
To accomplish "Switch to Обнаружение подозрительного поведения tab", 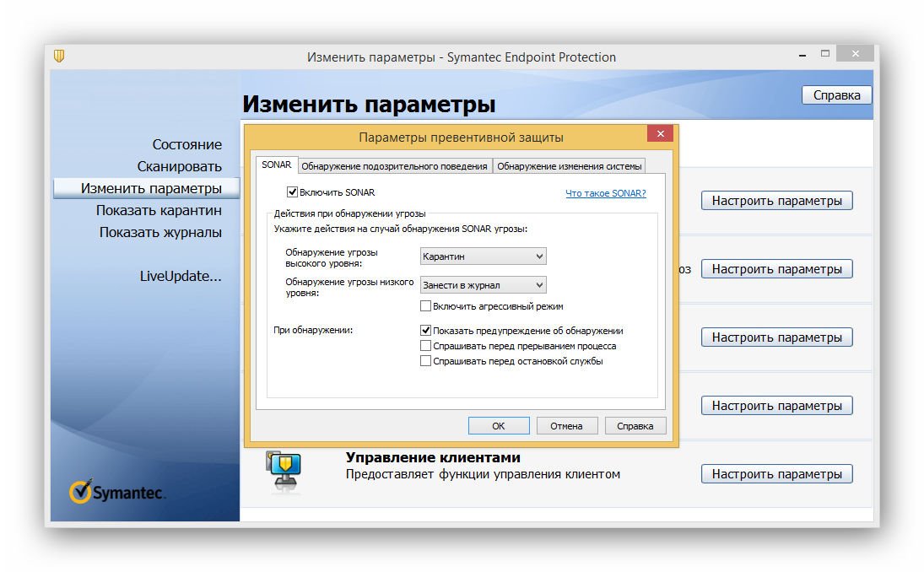I will coord(394,166).
